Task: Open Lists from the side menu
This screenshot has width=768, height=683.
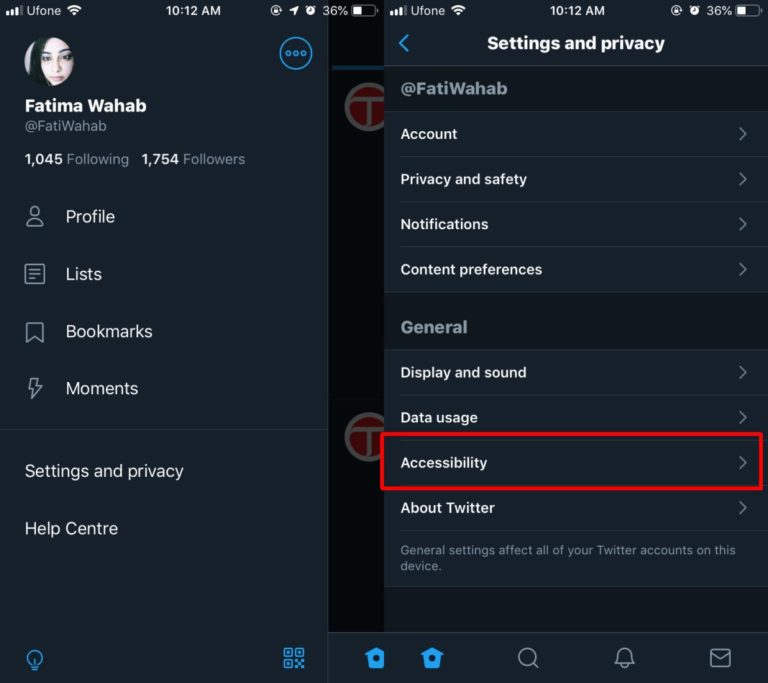Action: click(x=64, y=274)
